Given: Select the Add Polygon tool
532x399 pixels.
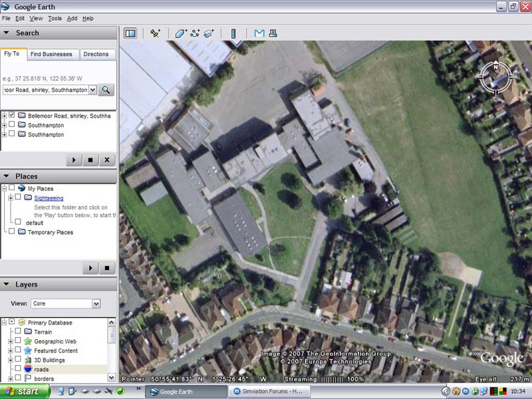Looking at the screenshot, I should tap(181, 33).
